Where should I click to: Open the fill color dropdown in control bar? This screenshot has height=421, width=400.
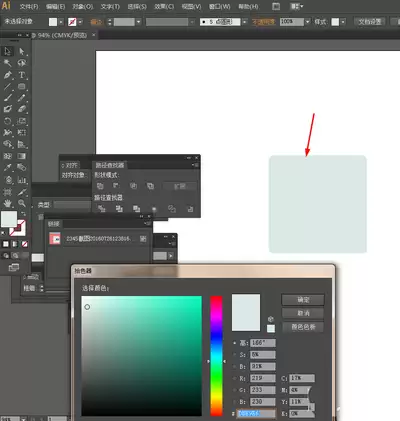(61, 22)
